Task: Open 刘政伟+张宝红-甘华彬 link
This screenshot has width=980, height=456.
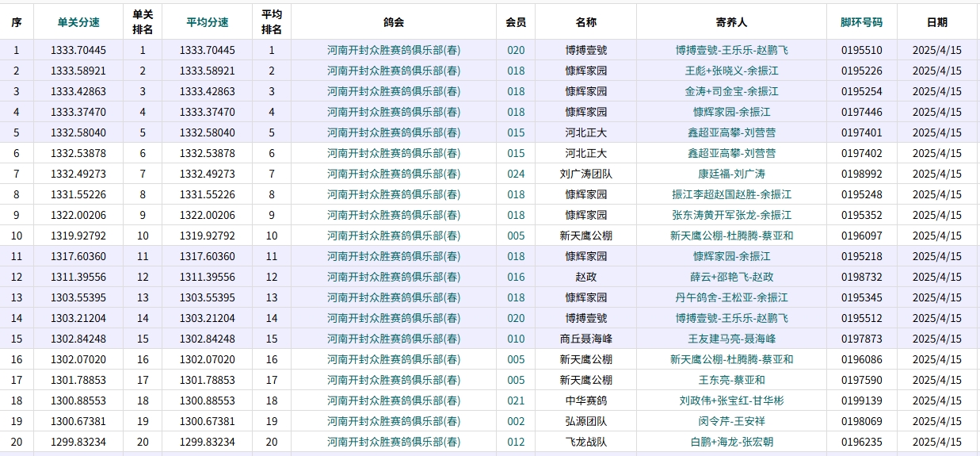Action: click(731, 400)
